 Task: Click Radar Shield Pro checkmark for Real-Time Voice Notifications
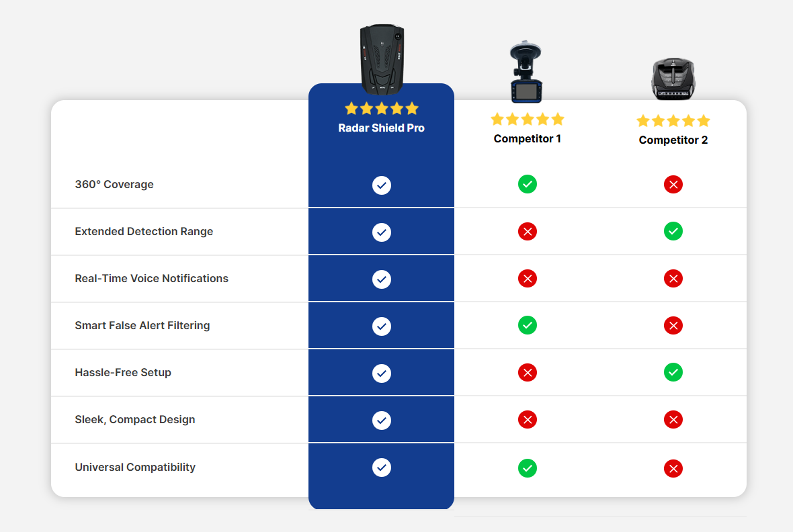click(x=382, y=279)
